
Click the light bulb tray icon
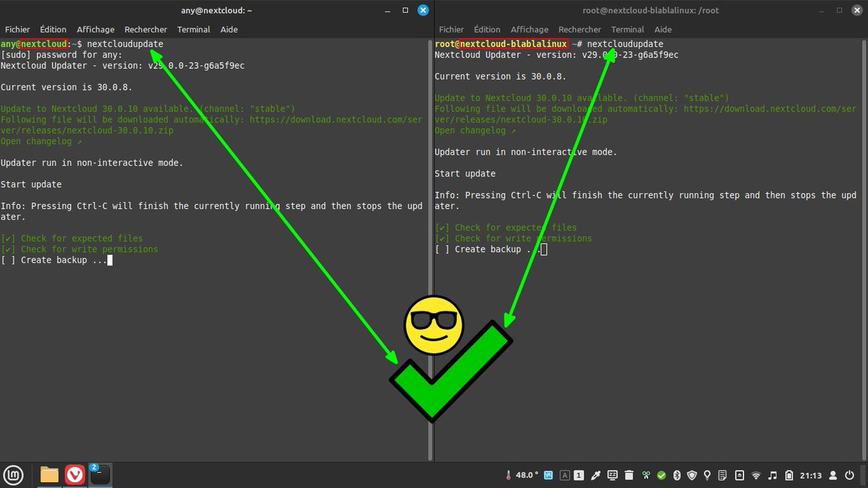click(707, 476)
